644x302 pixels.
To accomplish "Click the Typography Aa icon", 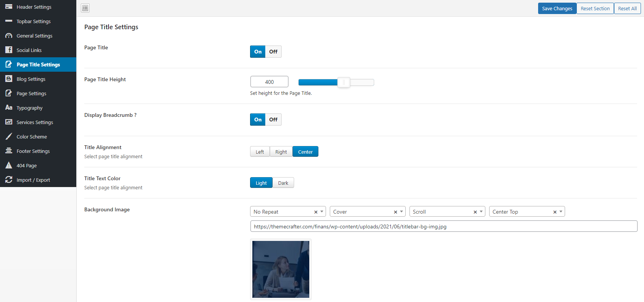I will 9,108.
